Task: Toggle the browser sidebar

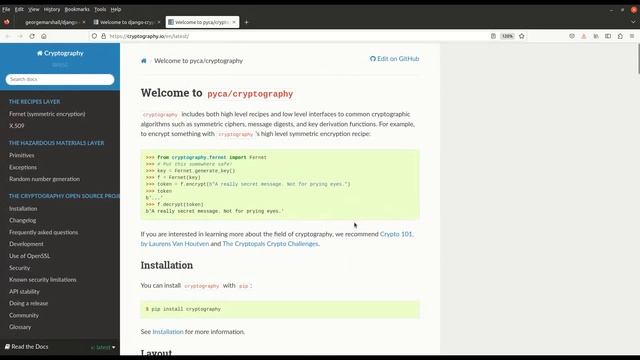Action: pyautogui.click(x=608, y=36)
